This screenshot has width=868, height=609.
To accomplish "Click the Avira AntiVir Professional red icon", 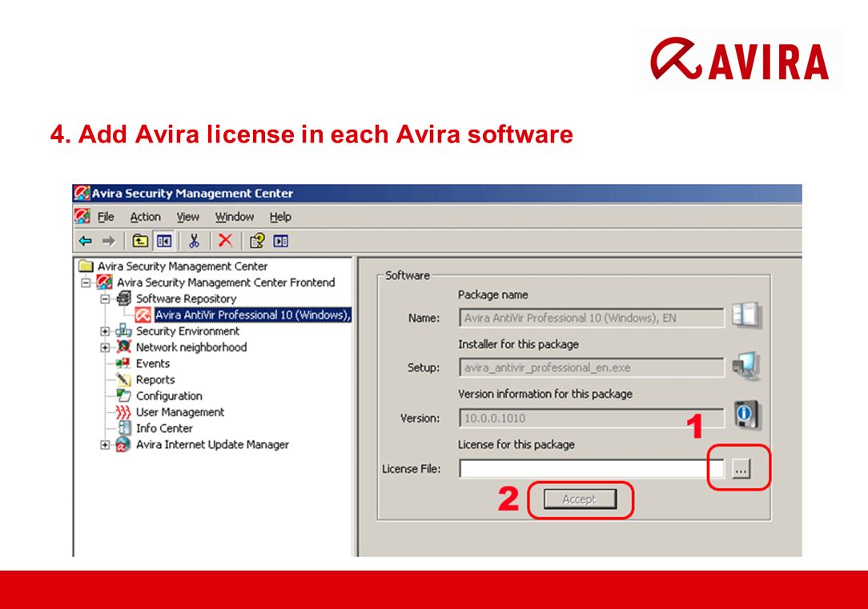I will point(143,315).
